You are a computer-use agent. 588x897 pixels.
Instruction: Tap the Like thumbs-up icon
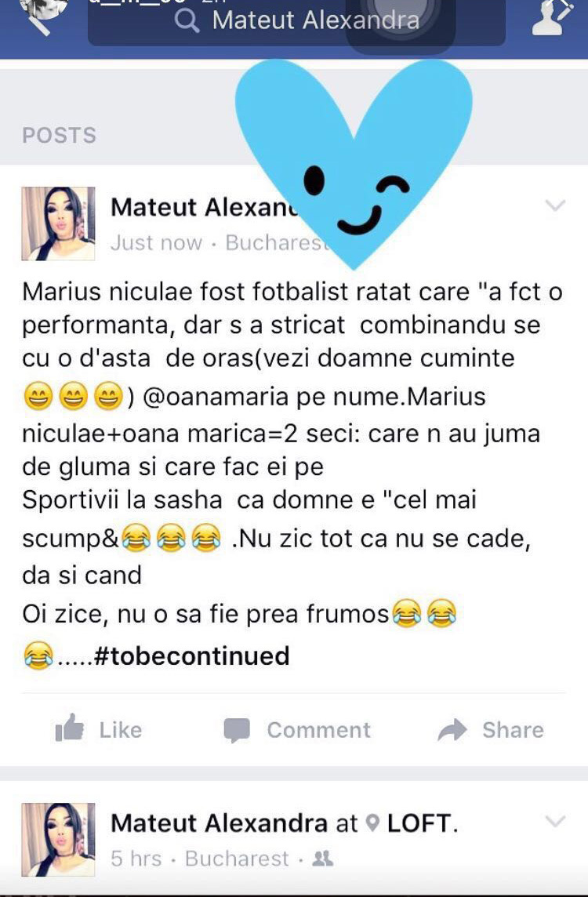pyautogui.click(x=69, y=728)
